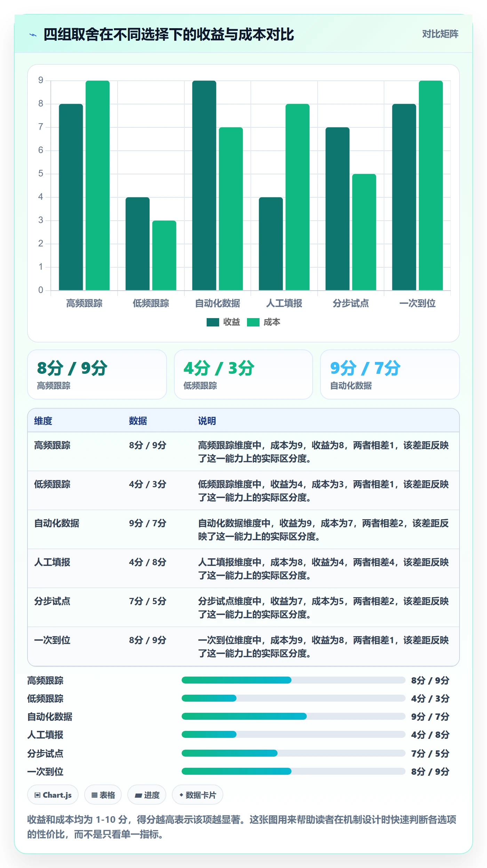Screen dimensions: 487x868
Task: Open the 9分 / 7分 自动化数据 data card
Action: [x=390, y=374]
